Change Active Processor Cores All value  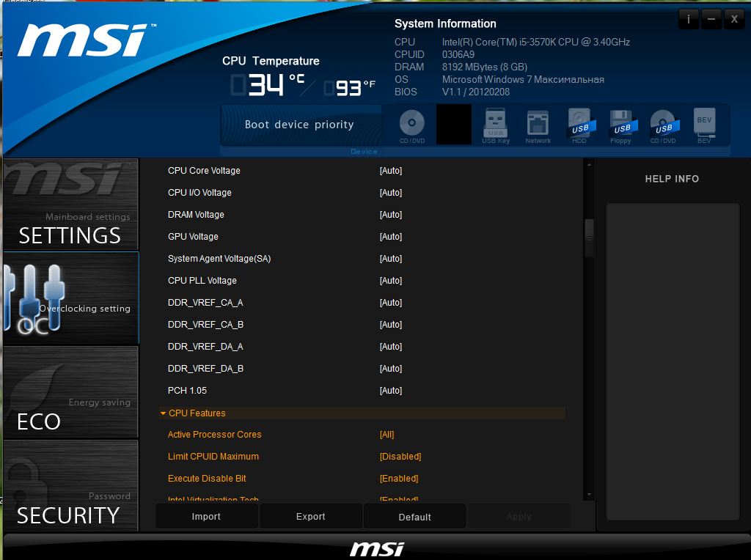(387, 435)
